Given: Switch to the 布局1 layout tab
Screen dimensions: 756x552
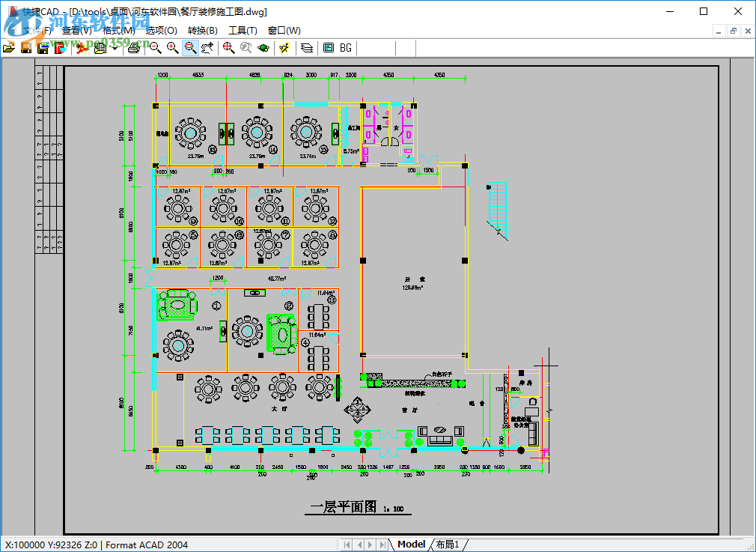Looking at the screenshot, I should pyautogui.click(x=448, y=545).
